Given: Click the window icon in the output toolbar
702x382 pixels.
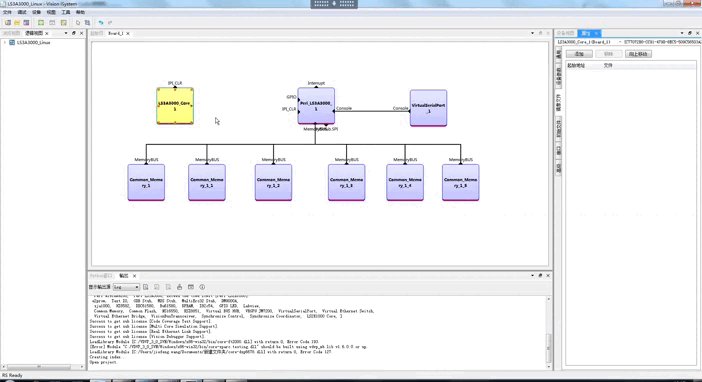Looking at the screenshot, I should coord(191,287).
